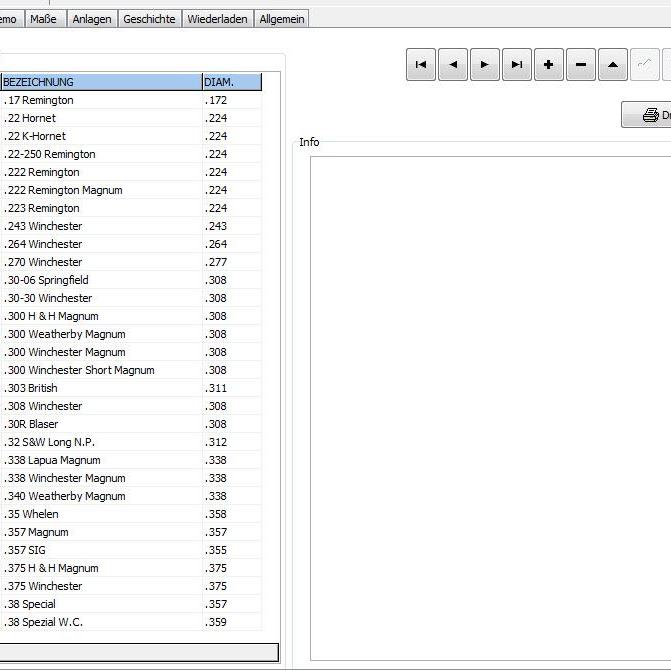
Task: Select row .22 Hornet
Action: [x=131, y=118]
